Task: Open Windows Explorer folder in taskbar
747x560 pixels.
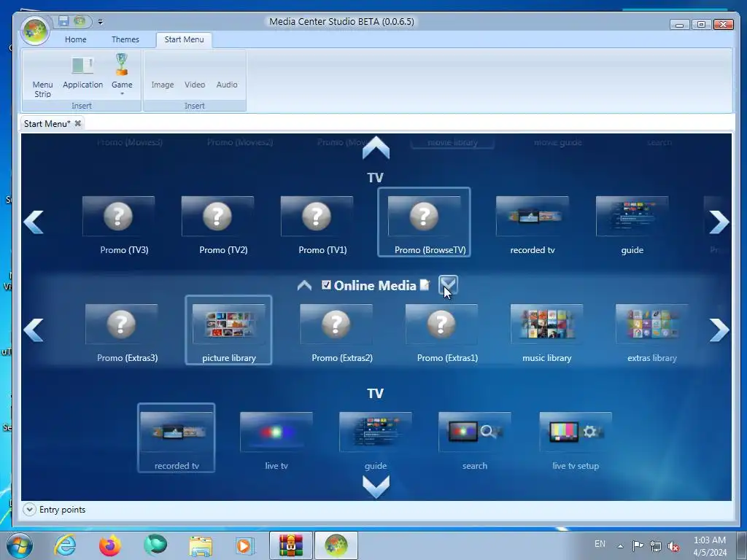Action: tap(201, 545)
